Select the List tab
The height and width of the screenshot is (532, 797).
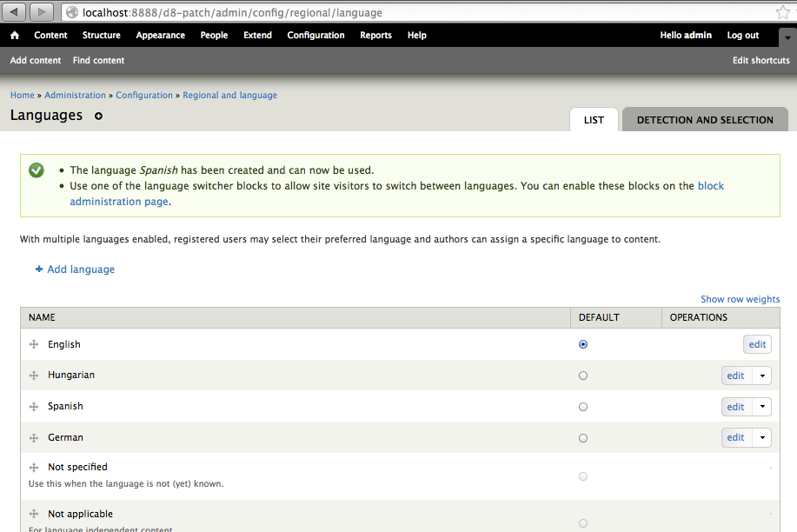point(594,120)
